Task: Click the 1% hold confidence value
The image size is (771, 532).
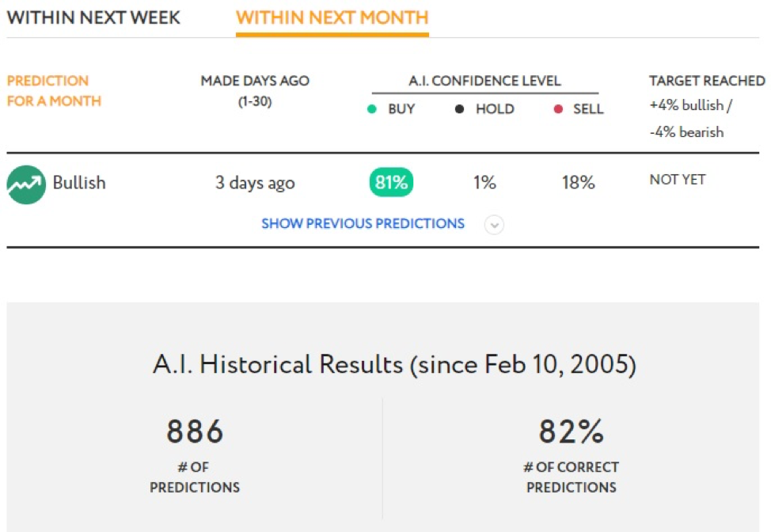Action: 484,183
